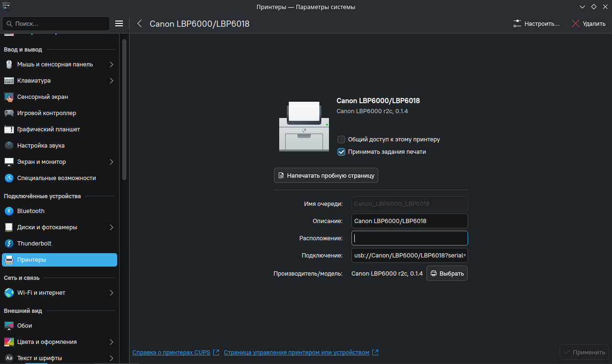Open Сенсорный экран settings

60,97
